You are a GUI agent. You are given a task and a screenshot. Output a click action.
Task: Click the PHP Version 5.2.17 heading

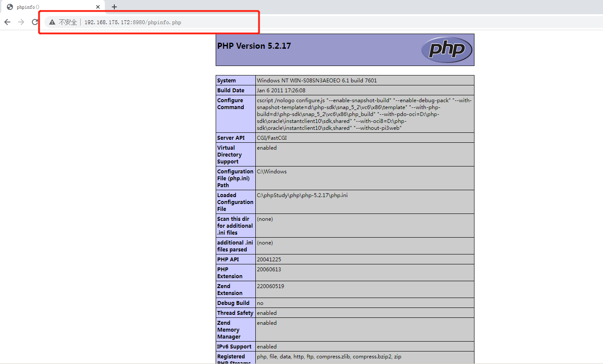(x=254, y=46)
